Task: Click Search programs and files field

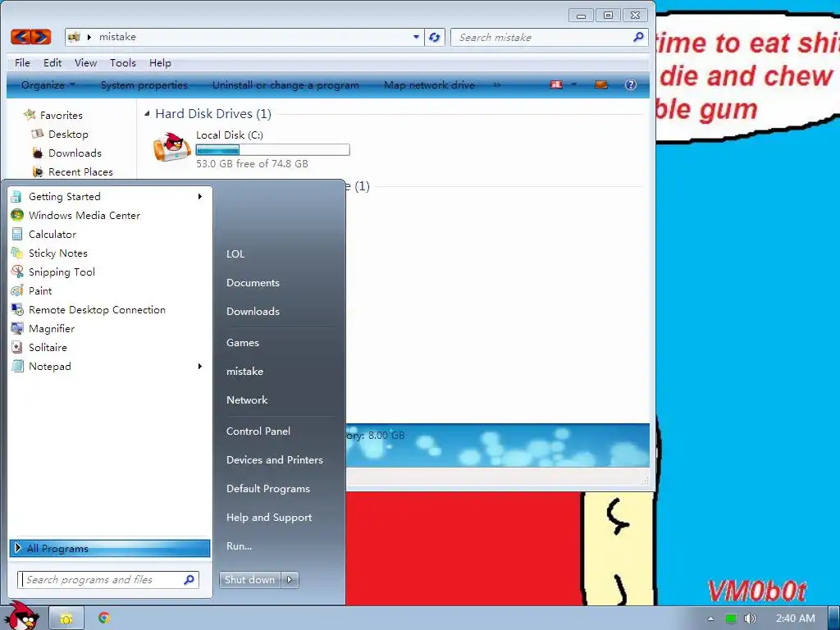Action: tap(108, 580)
